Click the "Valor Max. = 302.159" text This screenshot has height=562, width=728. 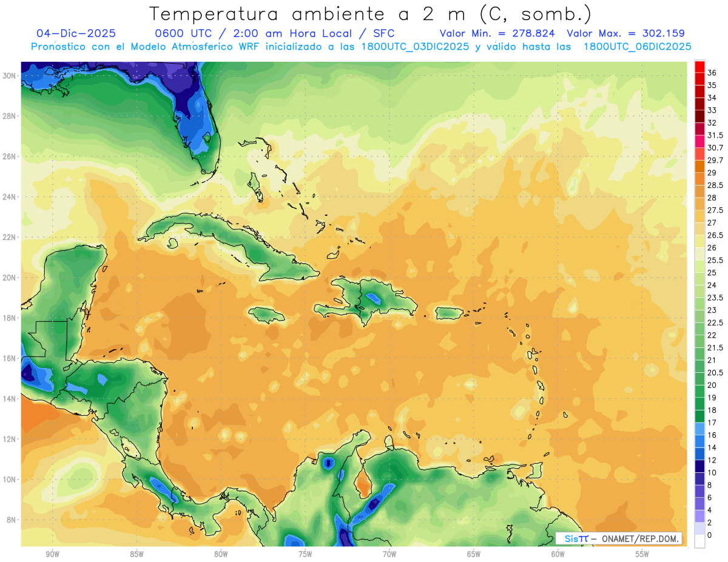[626, 33]
